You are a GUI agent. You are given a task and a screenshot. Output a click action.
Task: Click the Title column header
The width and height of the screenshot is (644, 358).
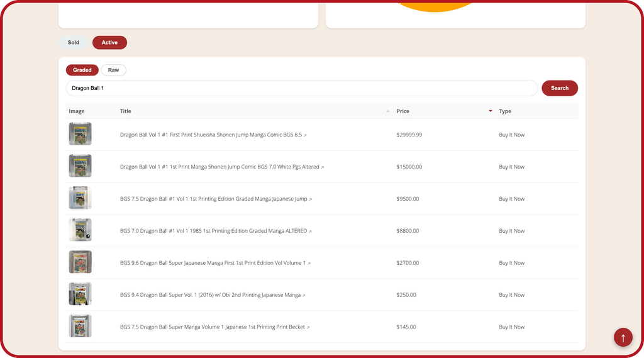click(126, 111)
